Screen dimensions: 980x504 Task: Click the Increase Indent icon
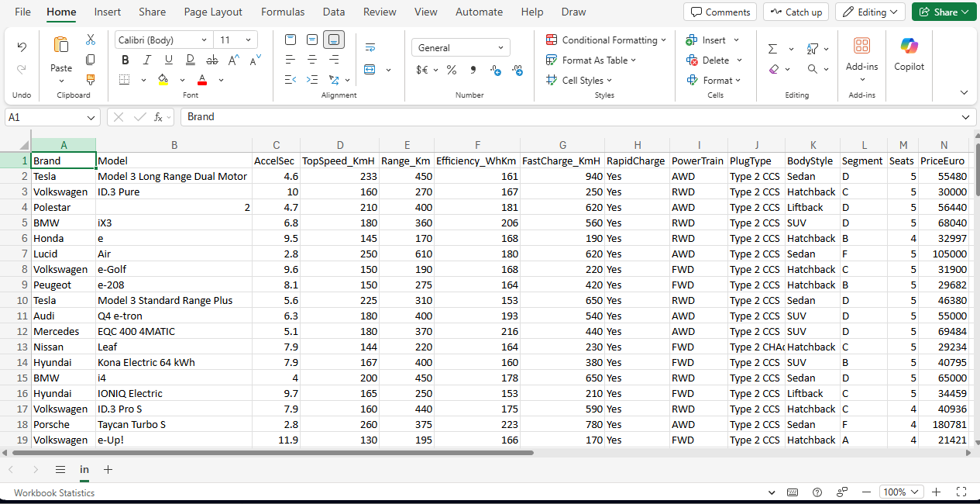click(x=312, y=80)
